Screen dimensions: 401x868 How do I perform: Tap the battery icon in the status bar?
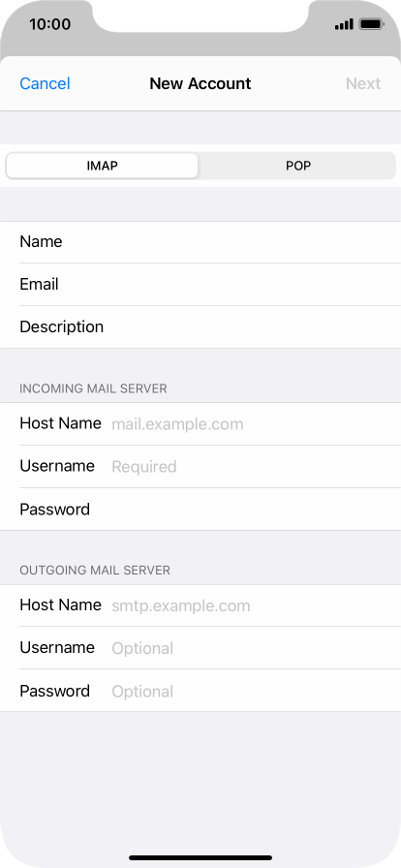click(x=371, y=24)
